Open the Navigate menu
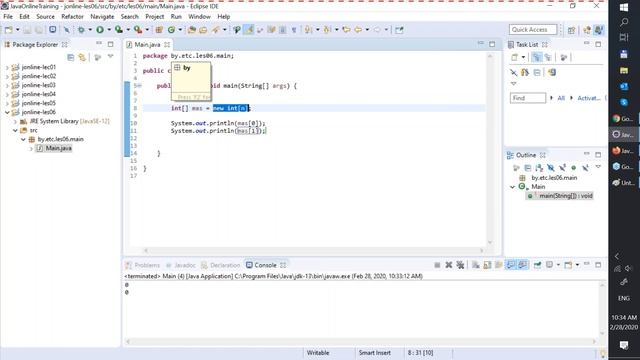 point(102,17)
